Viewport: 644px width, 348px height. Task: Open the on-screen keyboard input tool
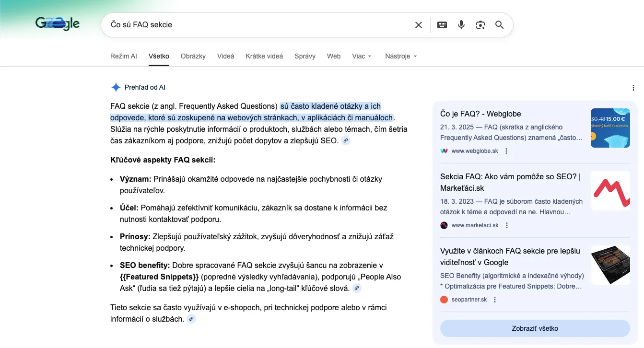(442, 25)
